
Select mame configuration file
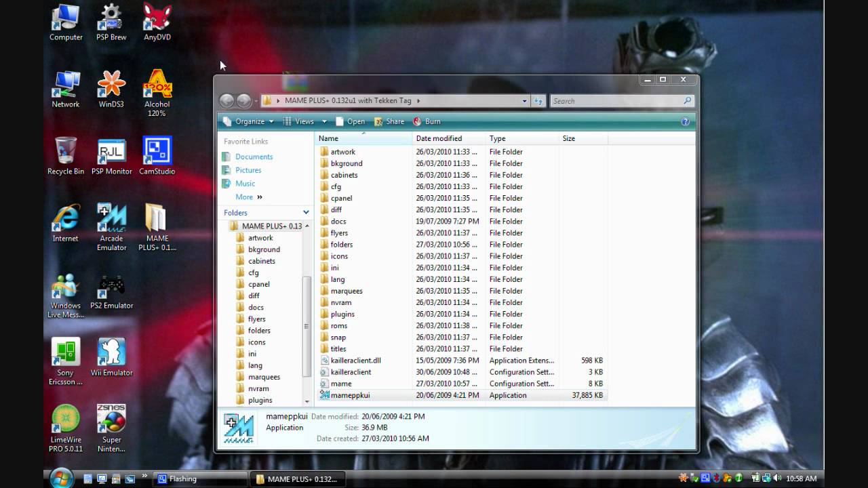point(462,384)
